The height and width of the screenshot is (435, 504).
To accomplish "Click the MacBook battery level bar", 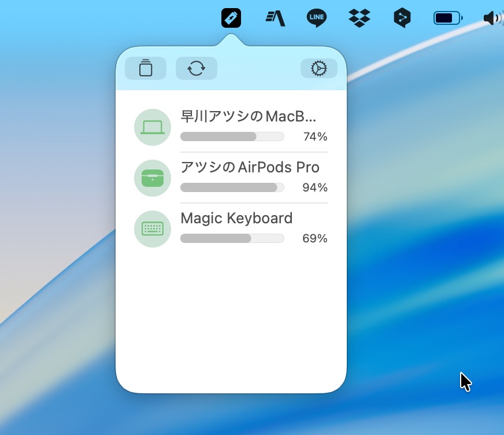I will point(232,137).
